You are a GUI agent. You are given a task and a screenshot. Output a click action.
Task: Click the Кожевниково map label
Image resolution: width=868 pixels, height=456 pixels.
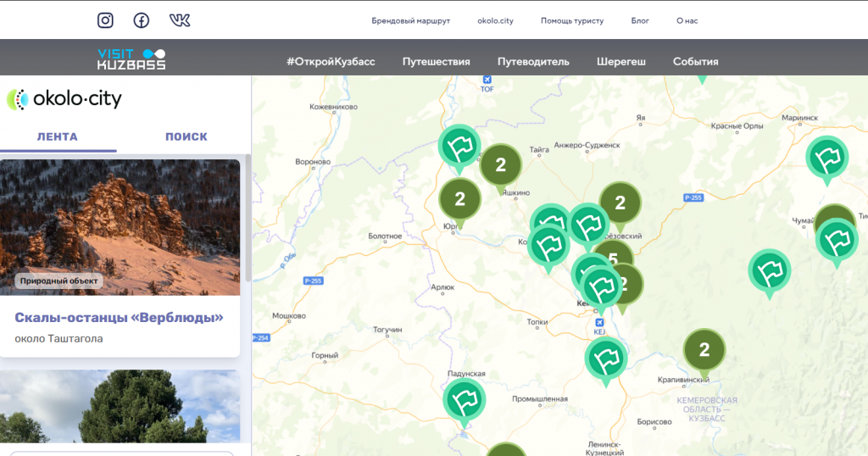pyautogui.click(x=333, y=107)
